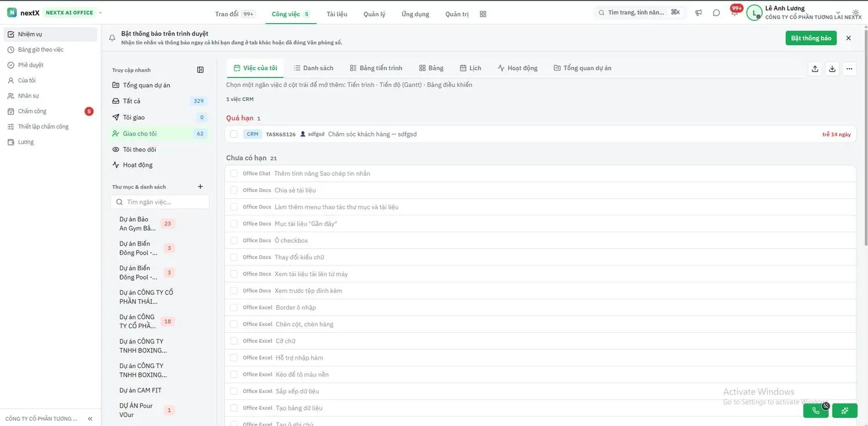Open the chat bubble icon
This screenshot has width=868, height=426.
716,13
